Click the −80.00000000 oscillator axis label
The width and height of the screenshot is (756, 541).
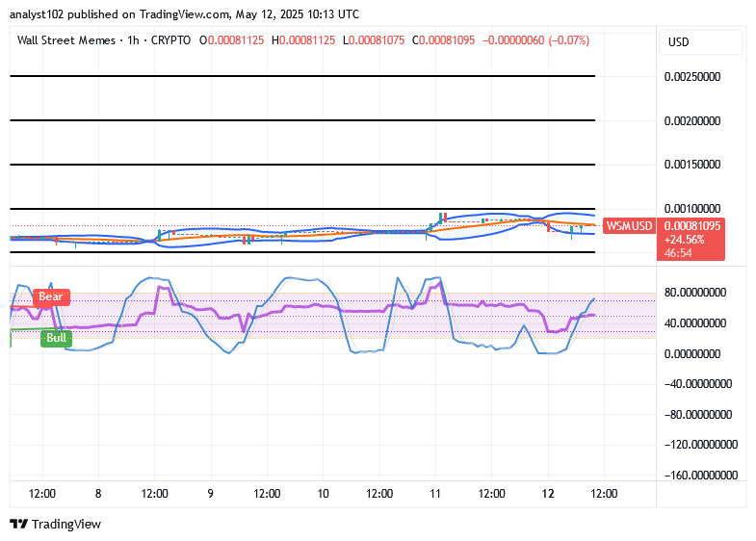[698, 415]
